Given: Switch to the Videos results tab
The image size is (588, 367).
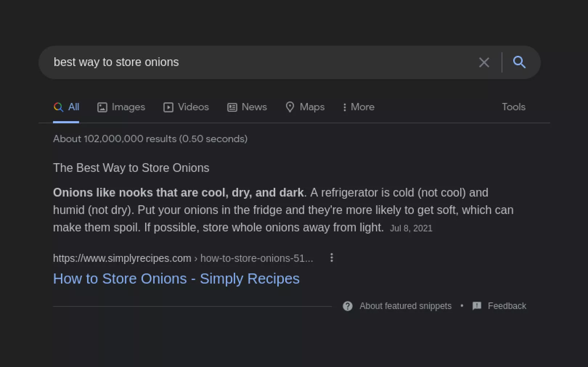Looking at the screenshot, I should pyautogui.click(x=193, y=107).
